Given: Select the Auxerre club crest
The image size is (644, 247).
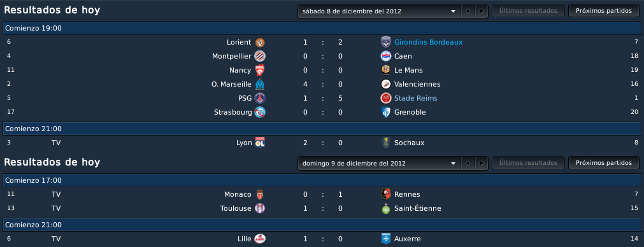Looking at the screenshot, I should (x=385, y=239).
